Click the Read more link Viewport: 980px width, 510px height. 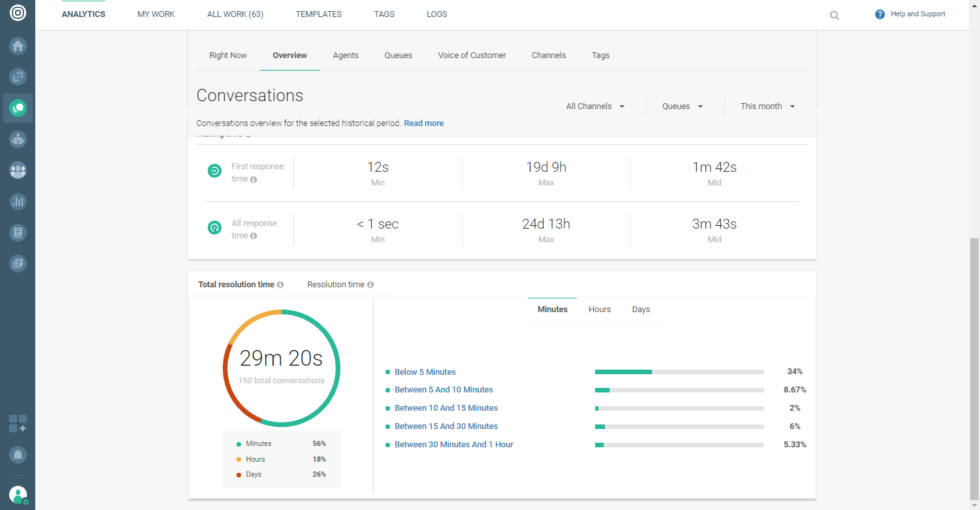point(423,123)
